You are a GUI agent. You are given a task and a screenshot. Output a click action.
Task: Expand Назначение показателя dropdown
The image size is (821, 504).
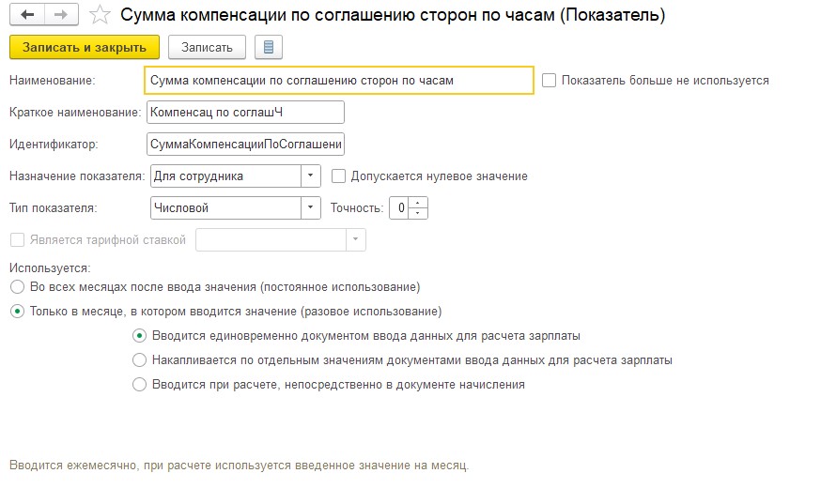(311, 176)
